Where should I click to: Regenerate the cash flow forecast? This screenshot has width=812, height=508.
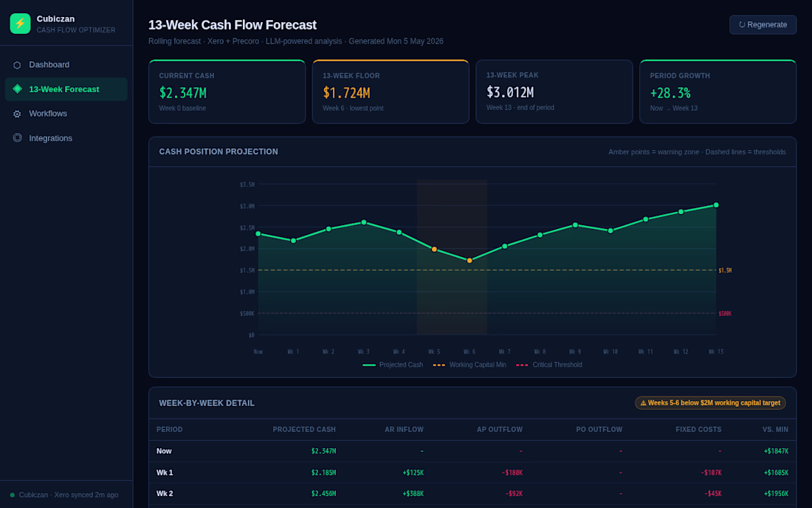point(763,25)
